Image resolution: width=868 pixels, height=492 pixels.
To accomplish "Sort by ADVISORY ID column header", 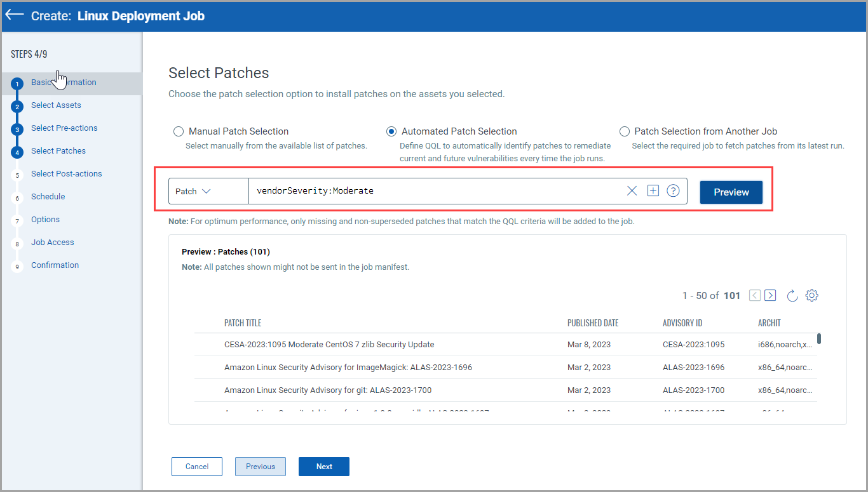I will (682, 323).
